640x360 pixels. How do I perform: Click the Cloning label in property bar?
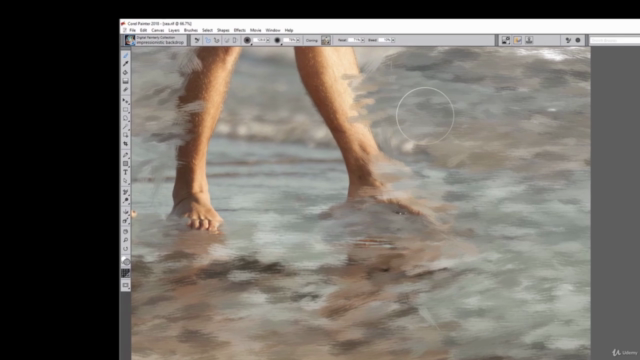click(312, 40)
